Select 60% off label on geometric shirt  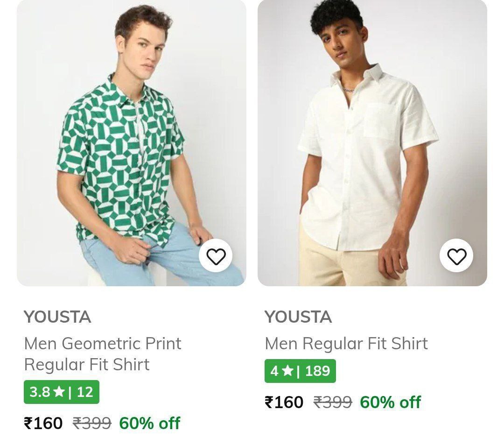[x=150, y=424]
